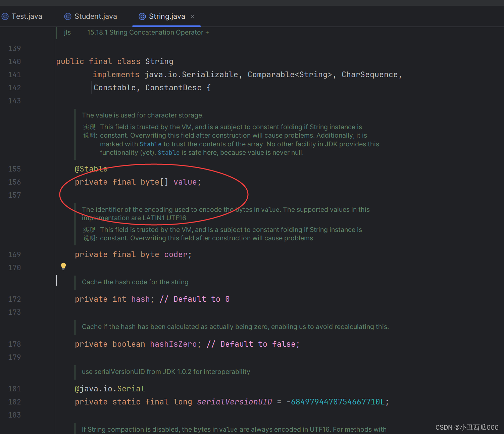
Task: Click the class icon on the Test.java tab
Action: 5,16
